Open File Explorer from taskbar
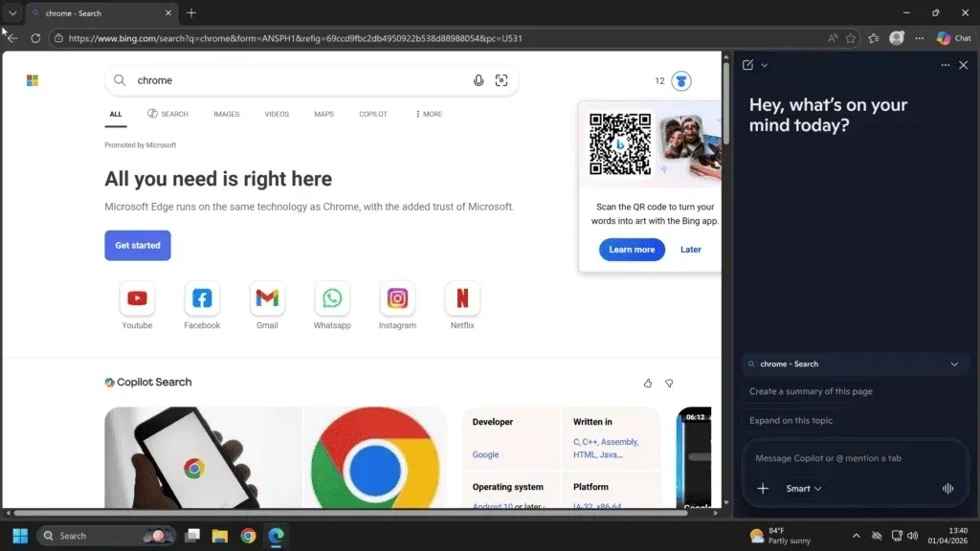 (x=219, y=536)
